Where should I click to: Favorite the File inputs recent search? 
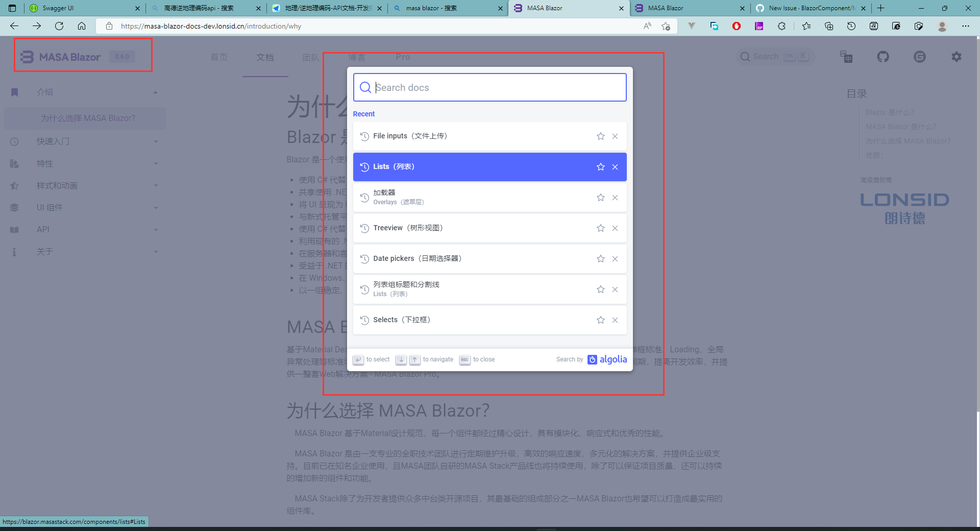click(601, 136)
